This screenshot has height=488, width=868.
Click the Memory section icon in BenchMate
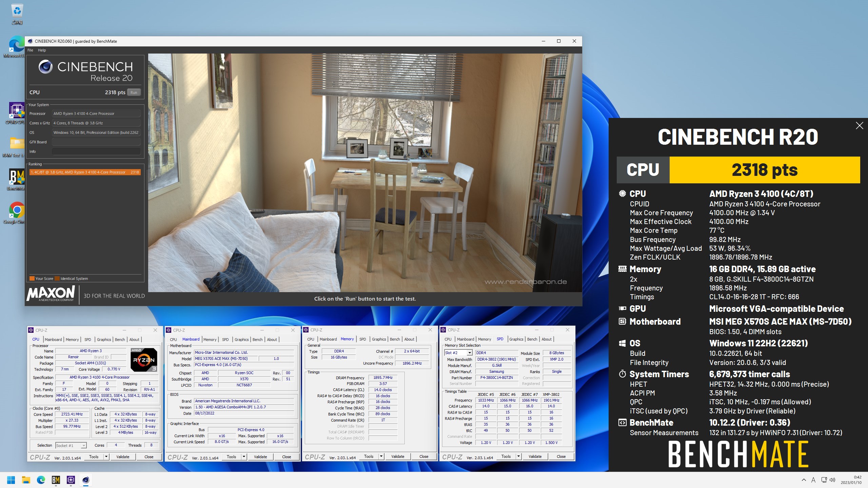pos(622,269)
